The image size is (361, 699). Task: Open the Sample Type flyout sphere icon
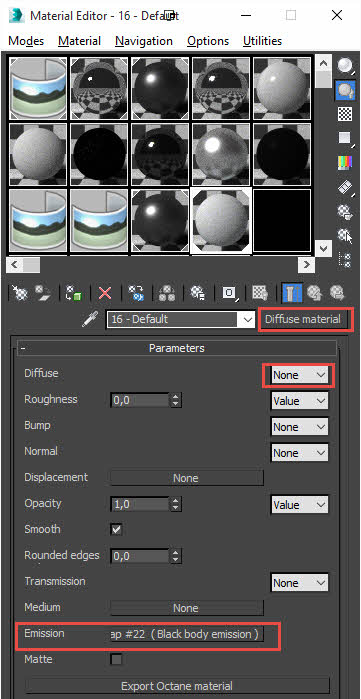click(x=344, y=67)
